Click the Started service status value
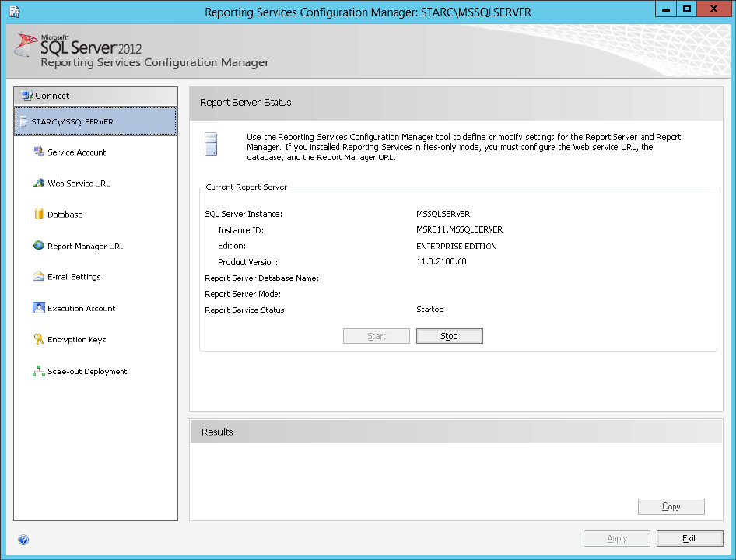The width and height of the screenshot is (736, 560). coord(430,309)
